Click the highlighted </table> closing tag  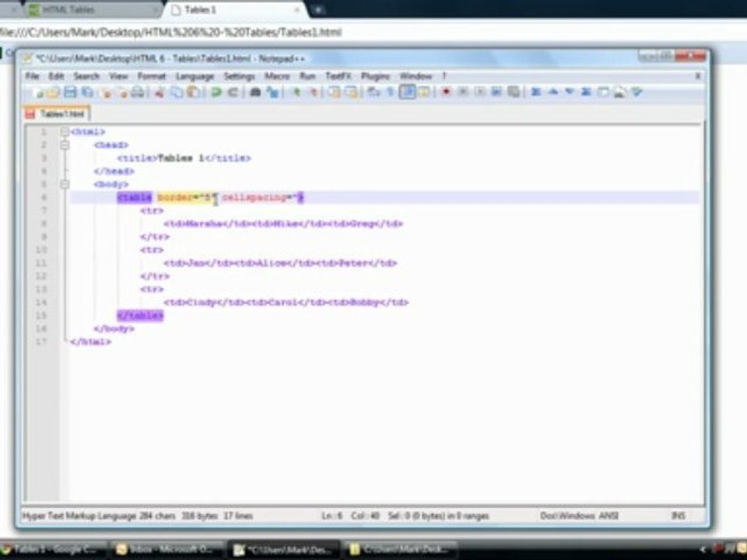(x=140, y=315)
